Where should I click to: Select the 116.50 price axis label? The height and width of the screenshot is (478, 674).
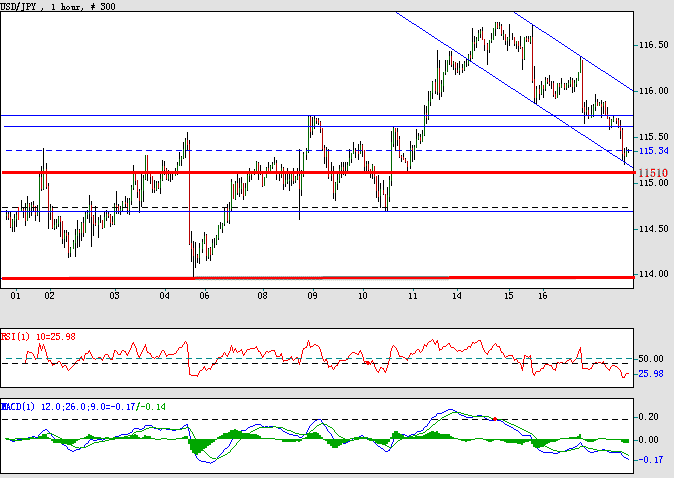653,45
